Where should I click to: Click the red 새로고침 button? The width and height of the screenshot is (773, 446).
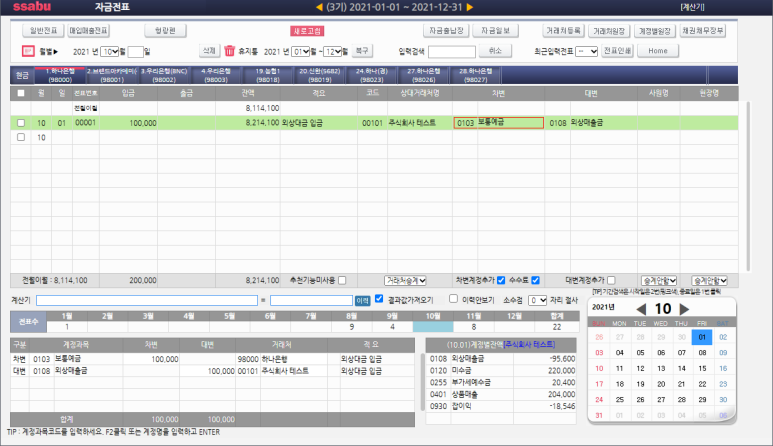pos(307,31)
